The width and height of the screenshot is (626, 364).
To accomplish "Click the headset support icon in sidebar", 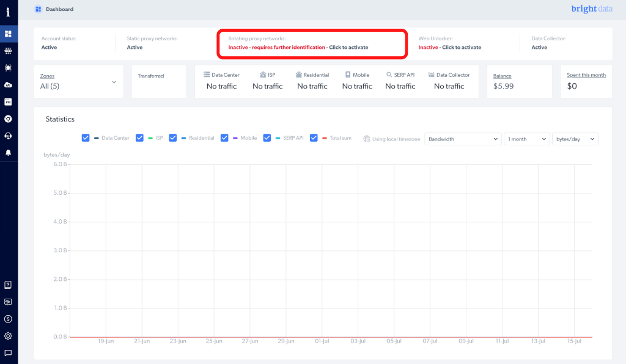I will 8,136.
